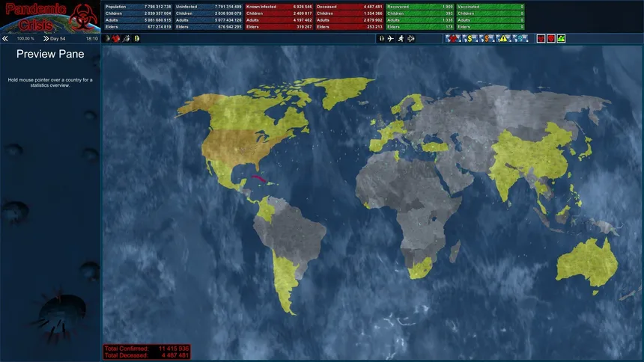
Task: Click Elders row under Population
Action: pyautogui.click(x=138, y=27)
